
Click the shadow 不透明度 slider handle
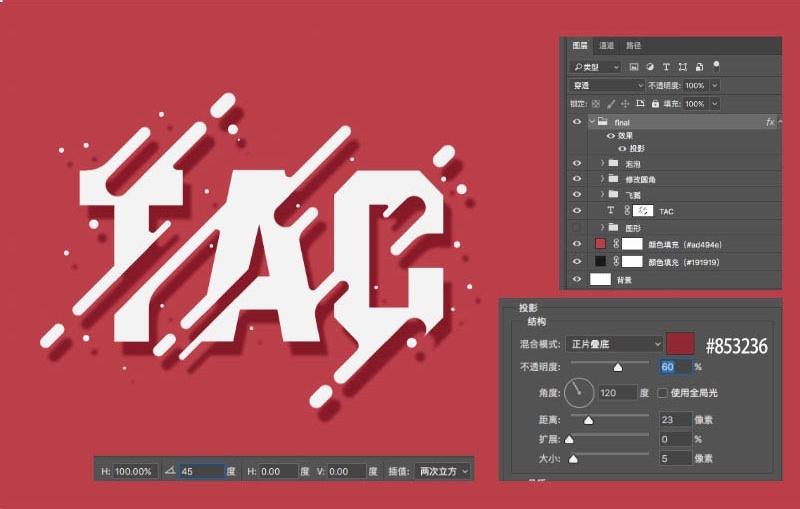pyautogui.click(x=618, y=367)
